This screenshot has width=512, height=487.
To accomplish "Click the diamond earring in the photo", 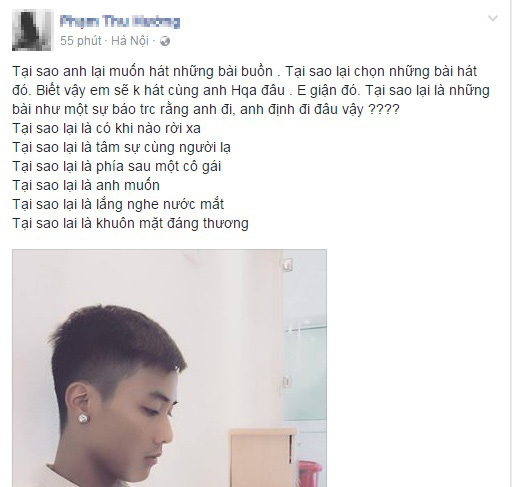I will tap(83, 418).
